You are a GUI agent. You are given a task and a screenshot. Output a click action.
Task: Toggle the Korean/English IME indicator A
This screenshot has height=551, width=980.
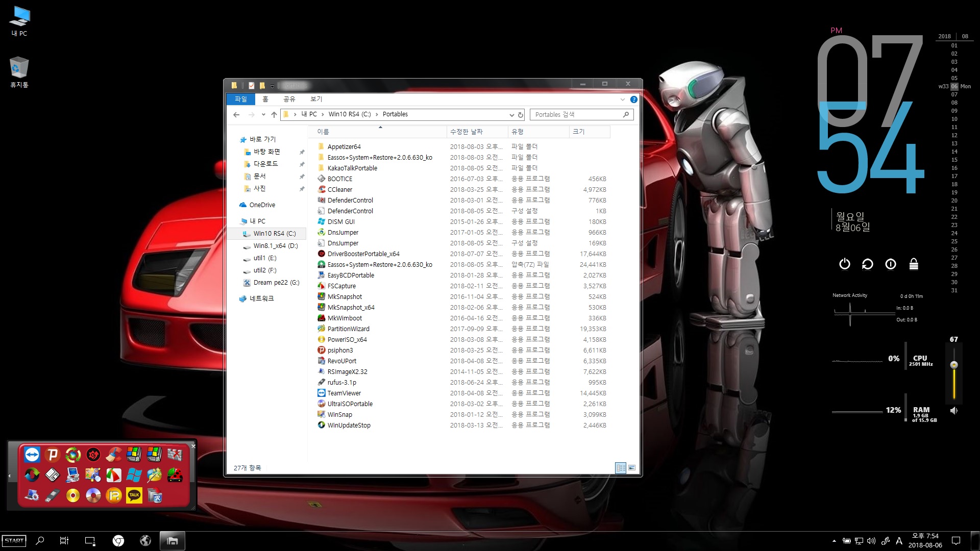(899, 541)
